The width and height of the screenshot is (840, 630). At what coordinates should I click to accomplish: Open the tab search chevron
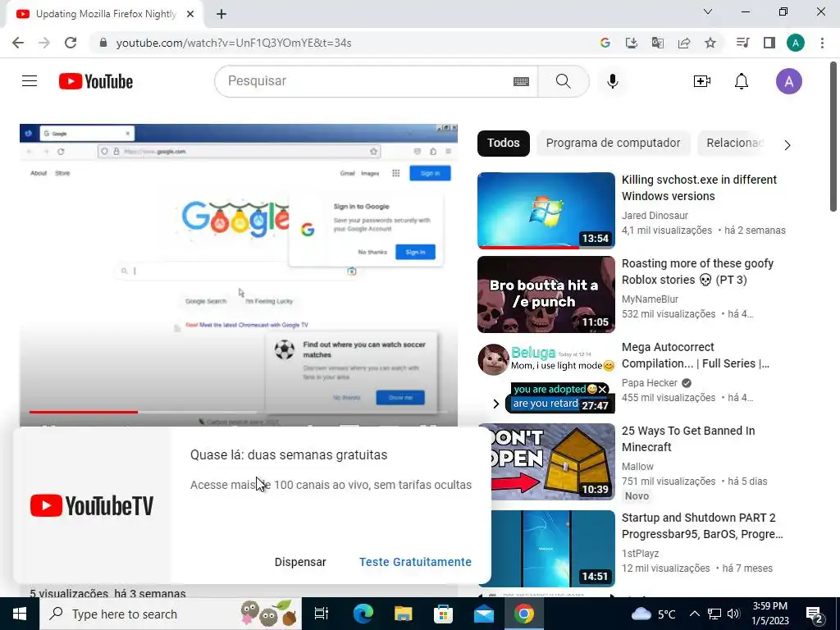[708, 11]
